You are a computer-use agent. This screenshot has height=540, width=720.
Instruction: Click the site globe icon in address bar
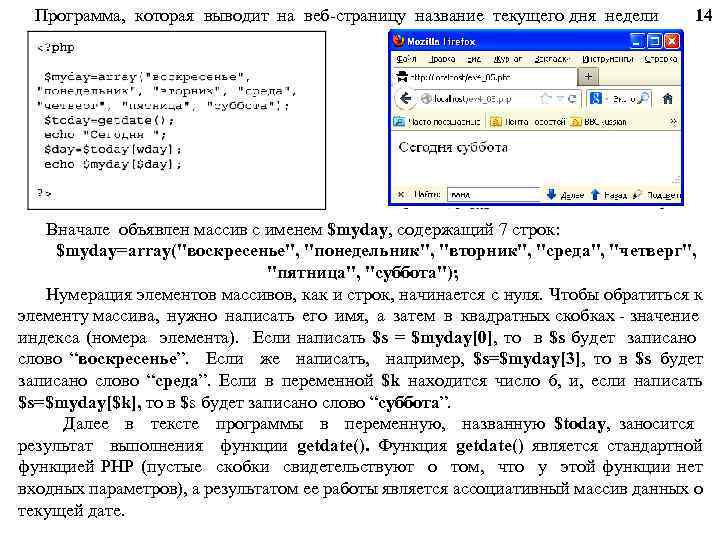(426, 99)
